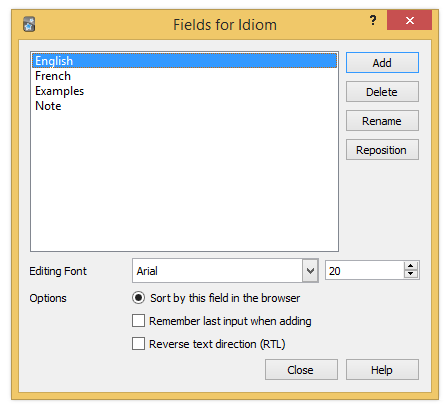
Task: Click the font size input field
Action: [365, 271]
